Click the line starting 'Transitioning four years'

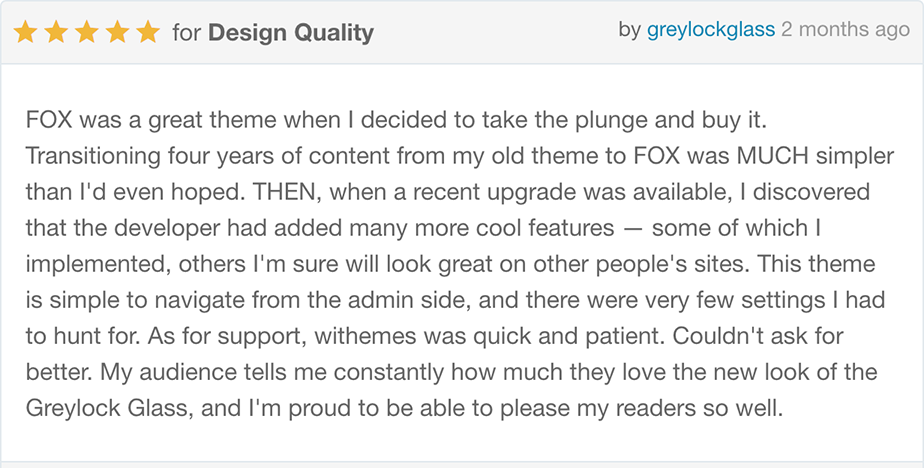click(x=460, y=156)
